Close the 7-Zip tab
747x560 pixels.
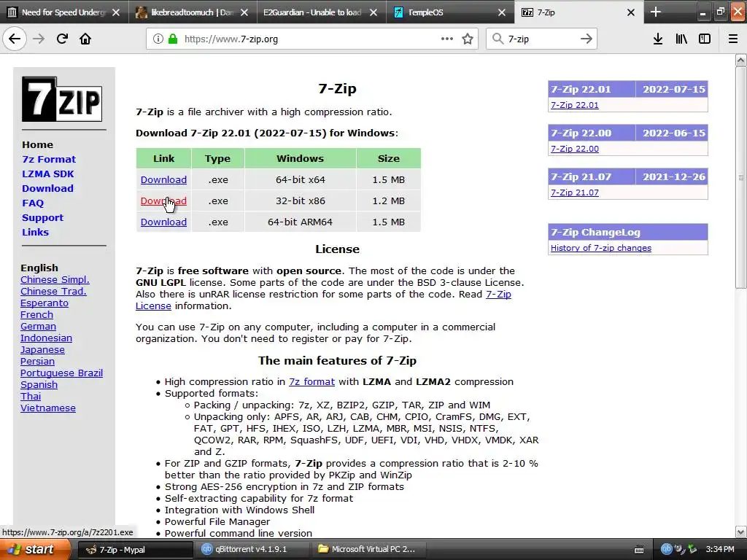click(x=631, y=12)
